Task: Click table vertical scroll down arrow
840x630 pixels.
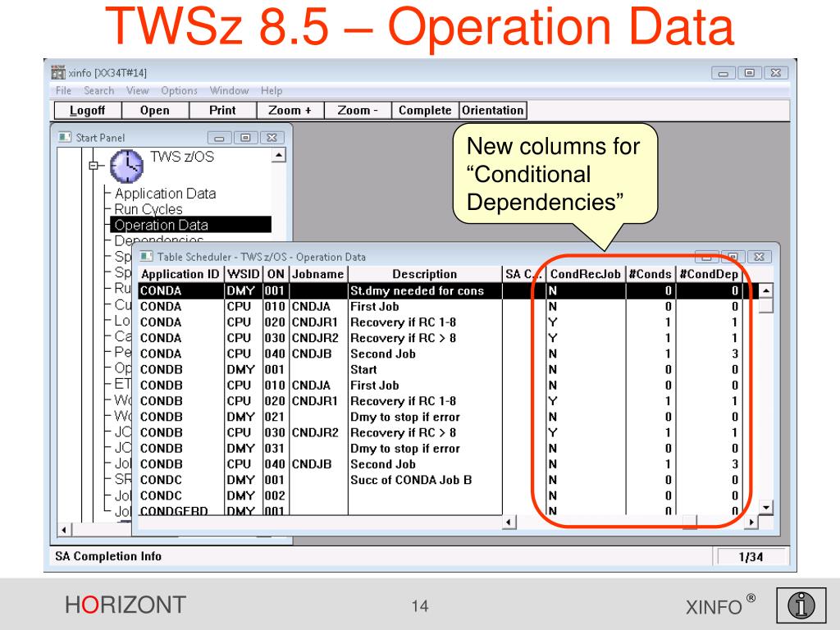Action: click(x=766, y=507)
